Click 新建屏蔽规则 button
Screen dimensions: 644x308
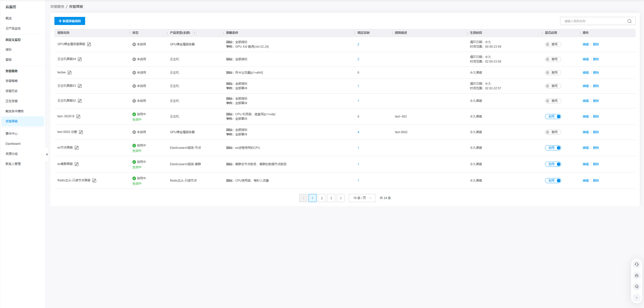70,21
